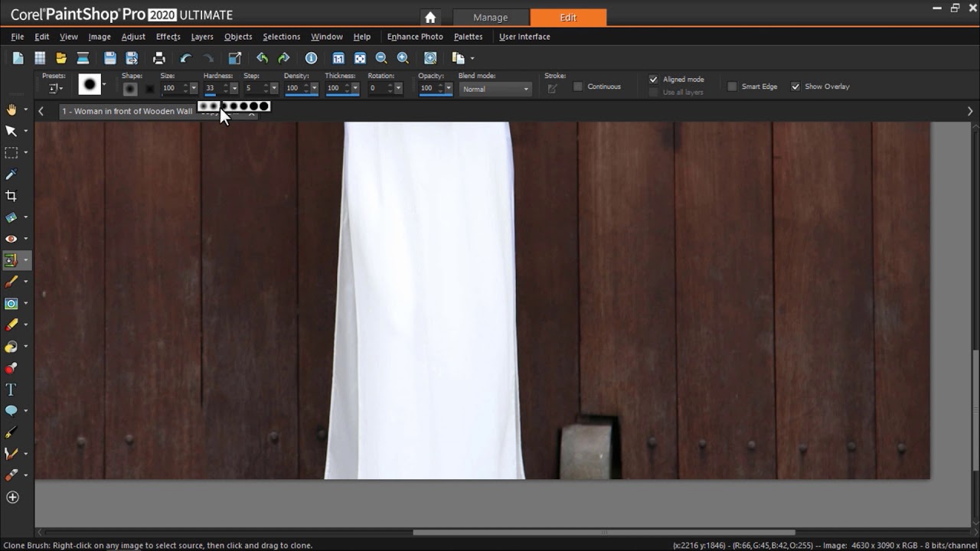Select the Flood Fill tool

tap(11, 347)
